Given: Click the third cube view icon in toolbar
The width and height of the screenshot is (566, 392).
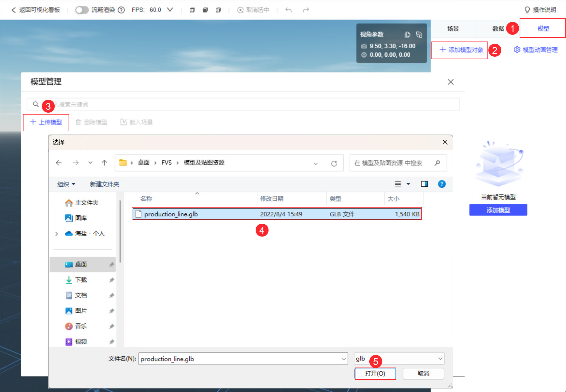Looking at the screenshot, I should (218, 10).
